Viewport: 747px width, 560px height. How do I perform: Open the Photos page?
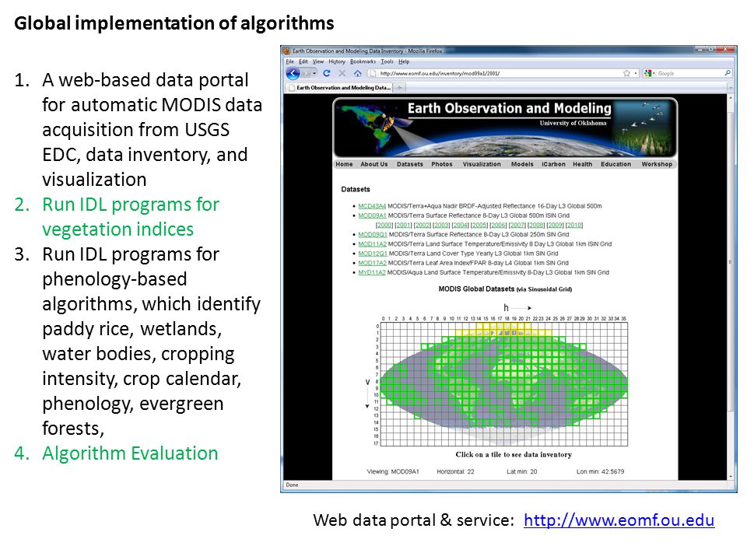click(442, 164)
